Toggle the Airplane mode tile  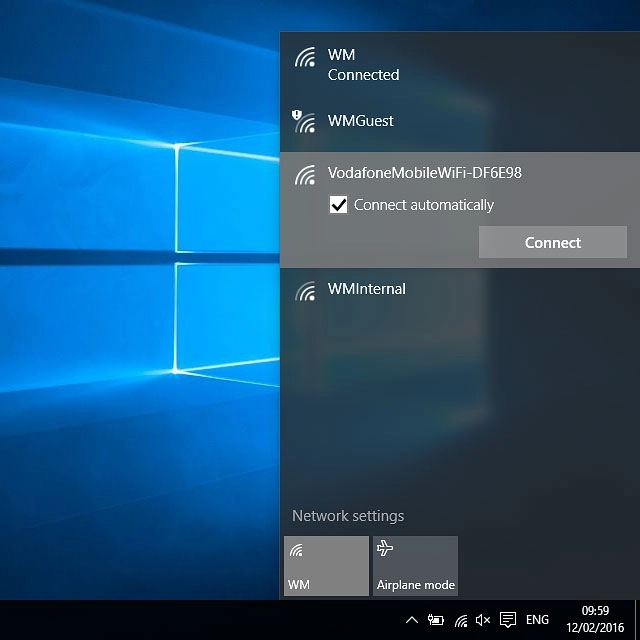pyautogui.click(x=415, y=566)
